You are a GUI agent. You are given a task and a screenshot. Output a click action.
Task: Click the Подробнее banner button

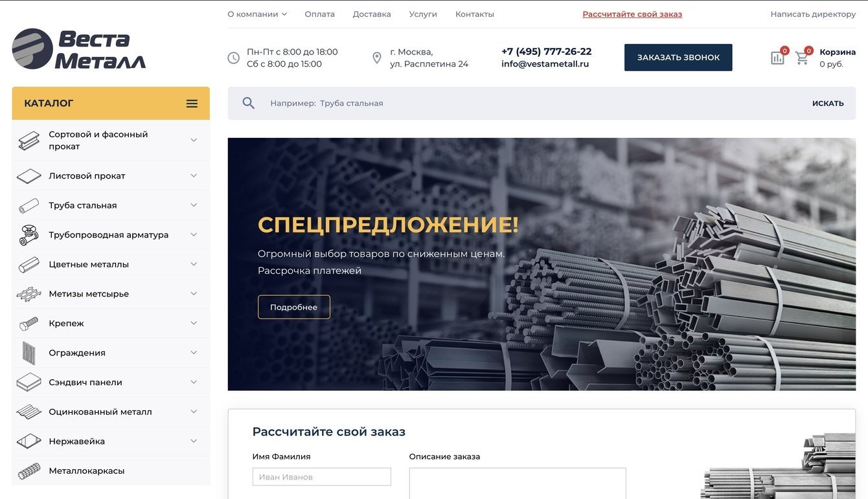(x=294, y=307)
